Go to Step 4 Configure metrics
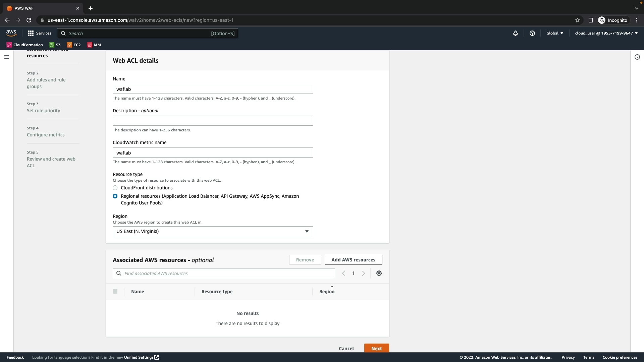Image resolution: width=644 pixels, height=362 pixels. [46, 135]
